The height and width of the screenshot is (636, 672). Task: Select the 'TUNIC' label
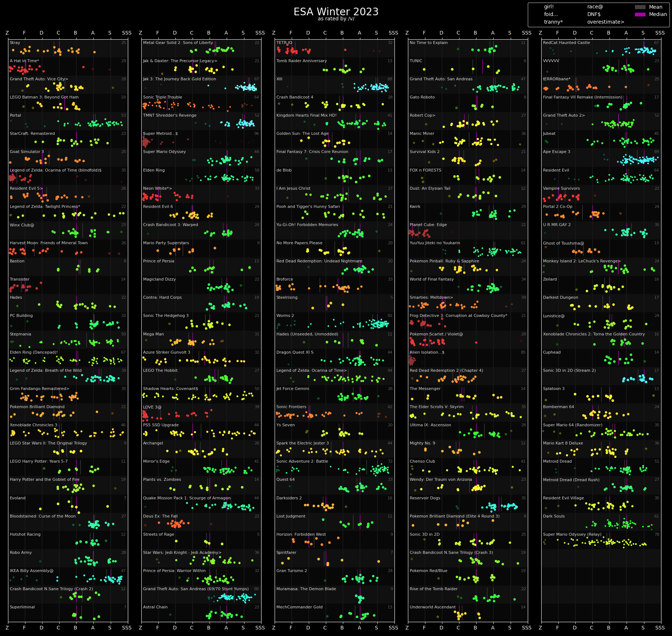tap(416, 61)
